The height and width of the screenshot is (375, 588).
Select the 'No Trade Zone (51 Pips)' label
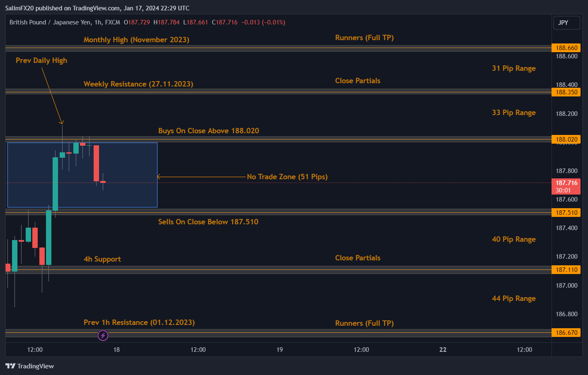pos(287,177)
